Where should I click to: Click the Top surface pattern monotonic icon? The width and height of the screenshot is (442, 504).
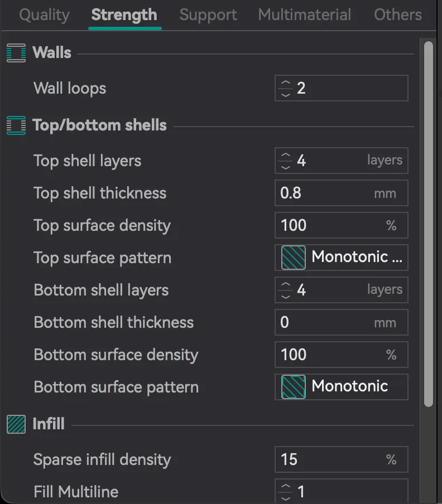tap(294, 258)
